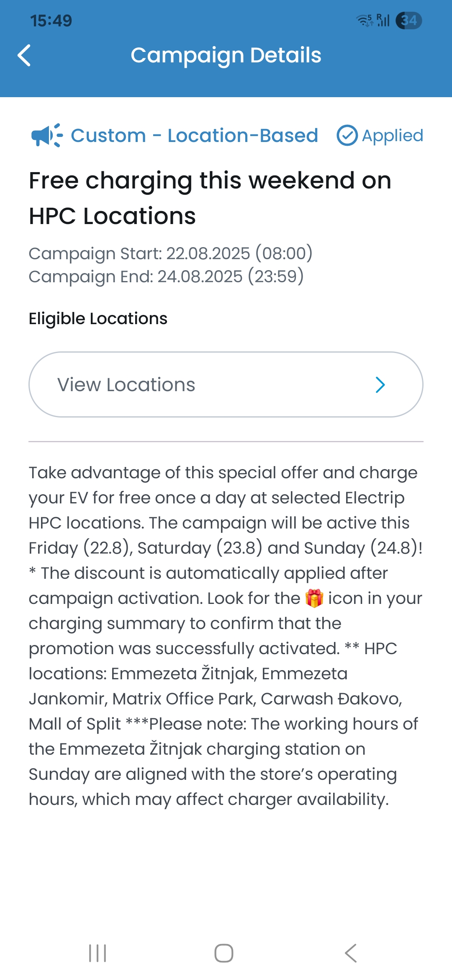The width and height of the screenshot is (452, 980).
Task: Tap the Campaign Start date line
Action: tap(170, 253)
